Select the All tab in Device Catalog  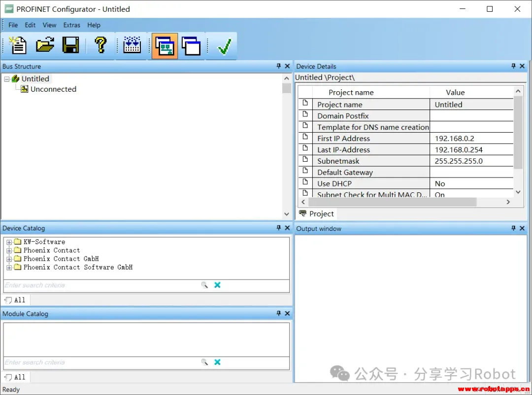pos(16,300)
